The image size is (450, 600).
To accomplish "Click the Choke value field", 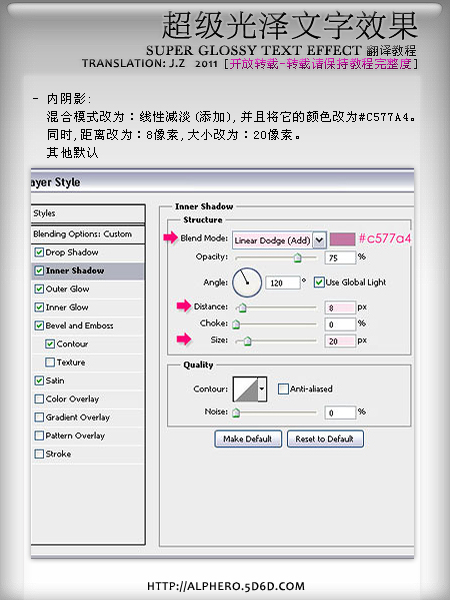I will point(341,324).
